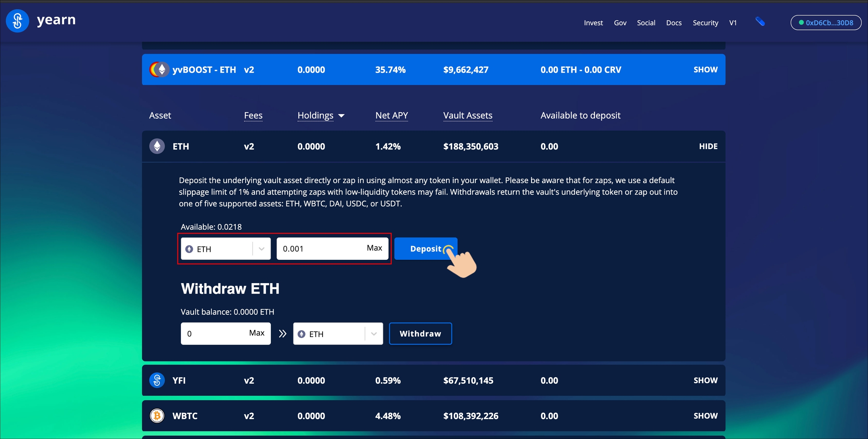Open the Invest menu item
This screenshot has height=439, width=868.
(x=593, y=23)
